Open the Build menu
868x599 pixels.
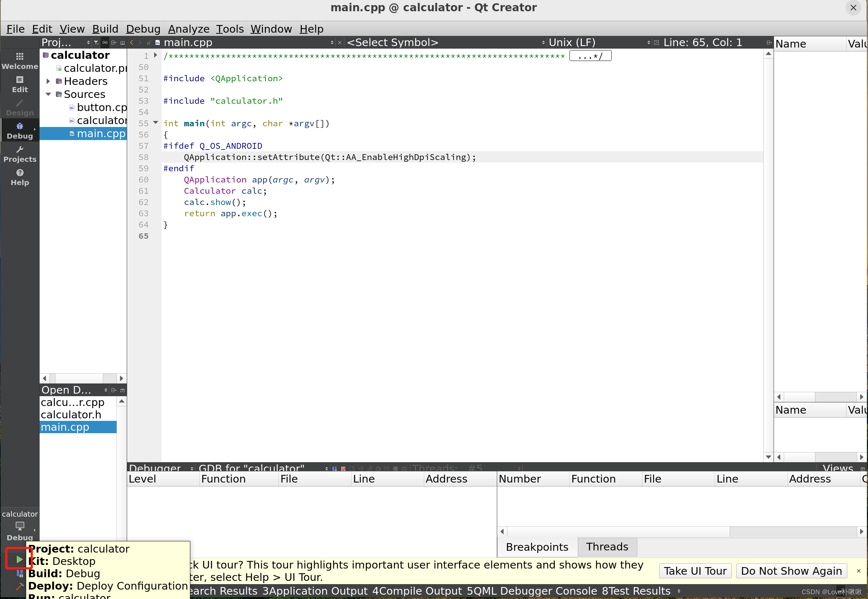(105, 29)
